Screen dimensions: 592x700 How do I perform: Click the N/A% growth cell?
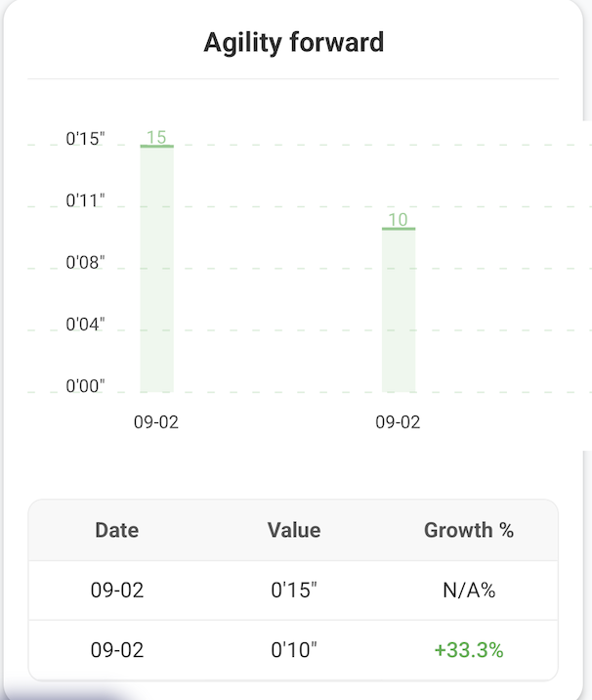tap(469, 591)
